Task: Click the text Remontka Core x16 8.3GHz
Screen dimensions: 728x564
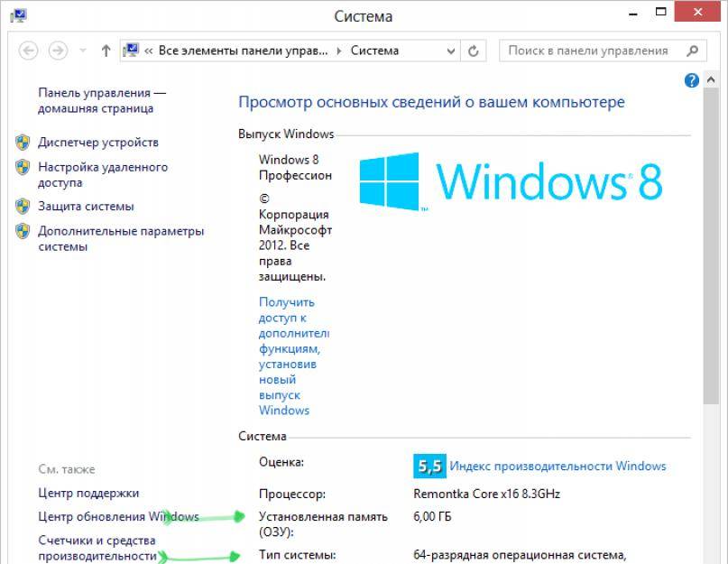Action: (x=486, y=494)
